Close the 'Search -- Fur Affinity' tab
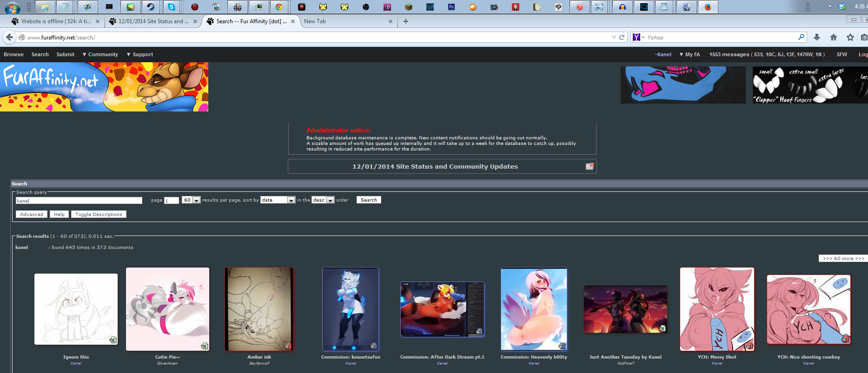Viewport: 868px width, 373px height. pyautogui.click(x=293, y=21)
